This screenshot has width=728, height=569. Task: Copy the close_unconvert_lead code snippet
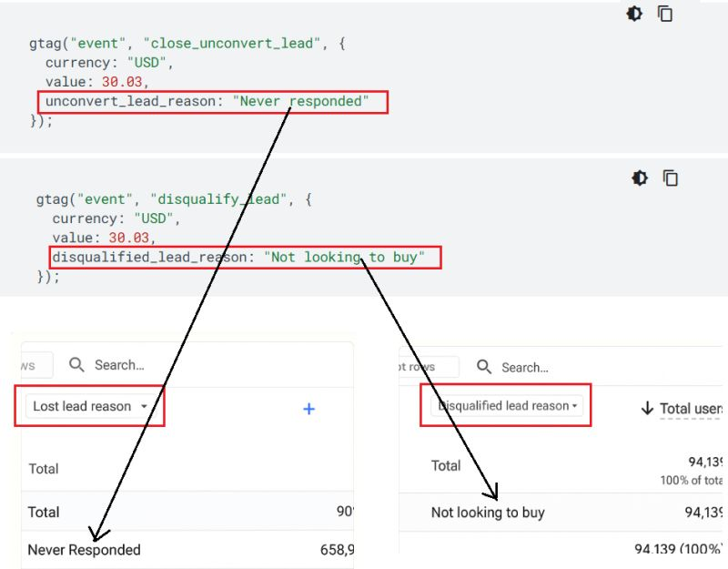point(665,14)
